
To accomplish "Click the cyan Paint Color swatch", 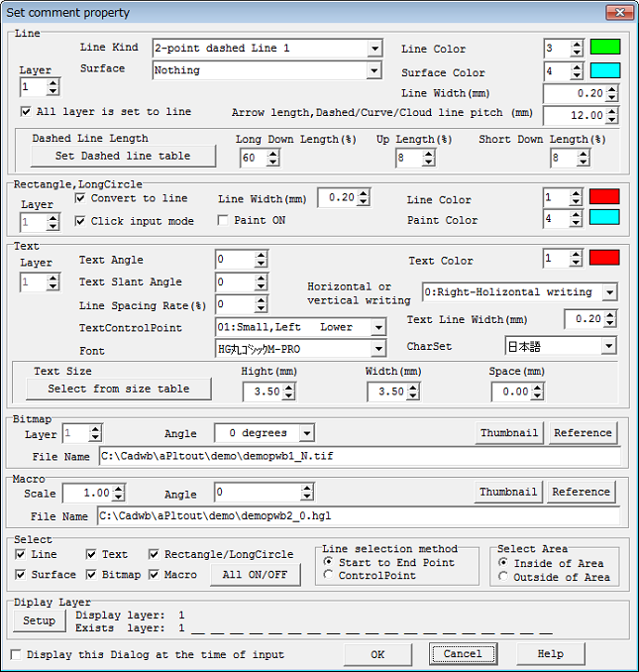I will pos(604,217).
